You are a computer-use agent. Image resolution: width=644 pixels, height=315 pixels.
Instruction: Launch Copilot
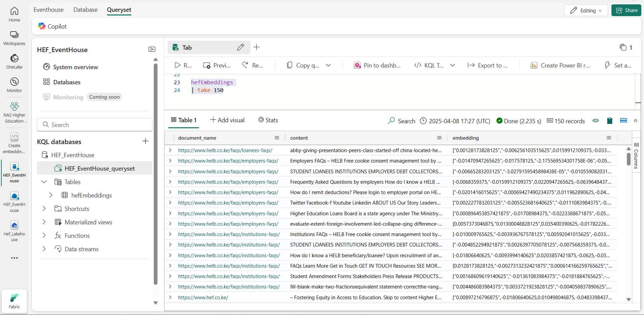tap(52, 26)
